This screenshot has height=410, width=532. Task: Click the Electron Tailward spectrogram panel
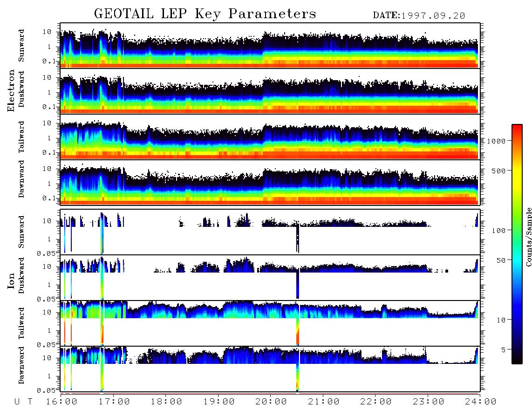[x=270, y=137]
